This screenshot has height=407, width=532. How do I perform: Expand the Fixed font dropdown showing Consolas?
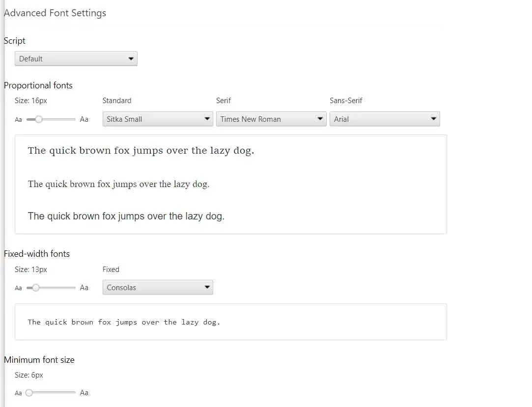pyautogui.click(x=158, y=288)
